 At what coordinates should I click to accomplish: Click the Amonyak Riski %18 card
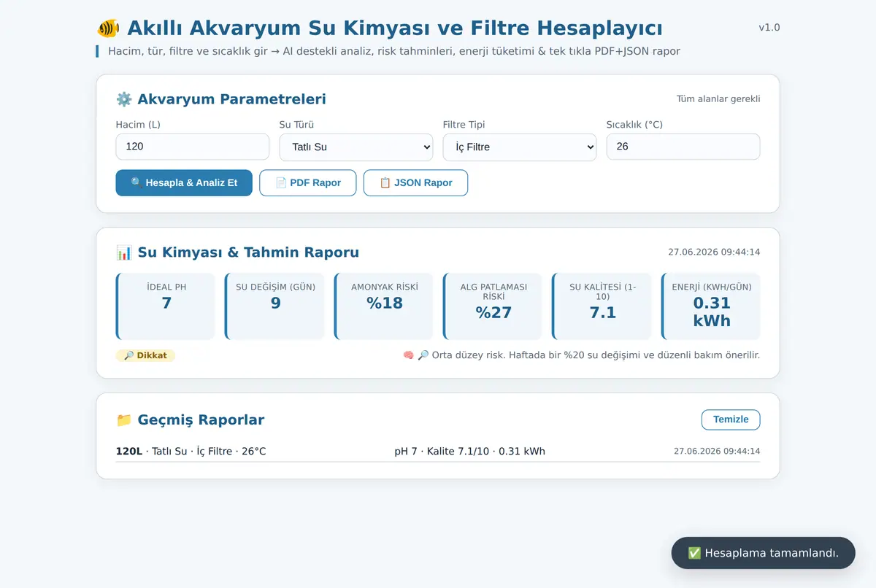click(x=384, y=306)
